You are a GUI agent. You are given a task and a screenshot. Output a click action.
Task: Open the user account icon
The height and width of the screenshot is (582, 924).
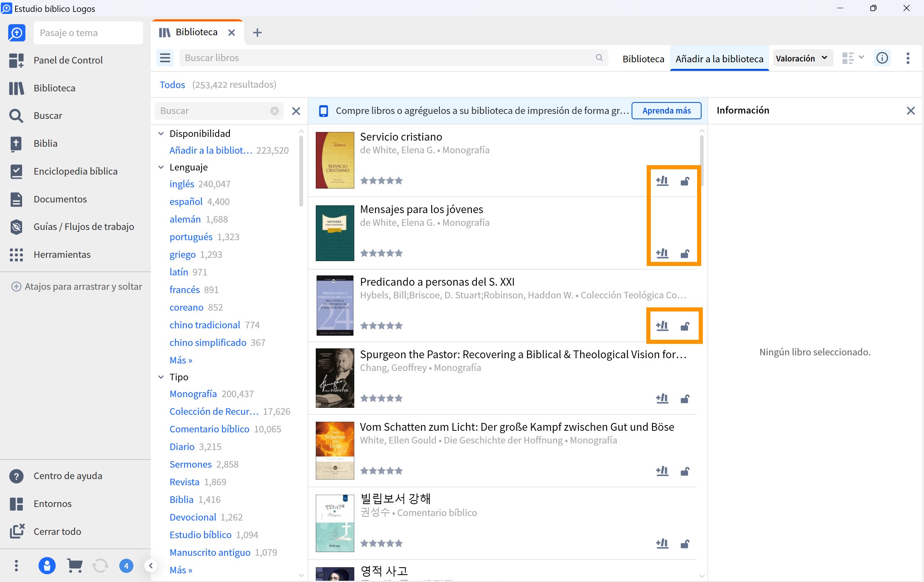click(x=47, y=566)
